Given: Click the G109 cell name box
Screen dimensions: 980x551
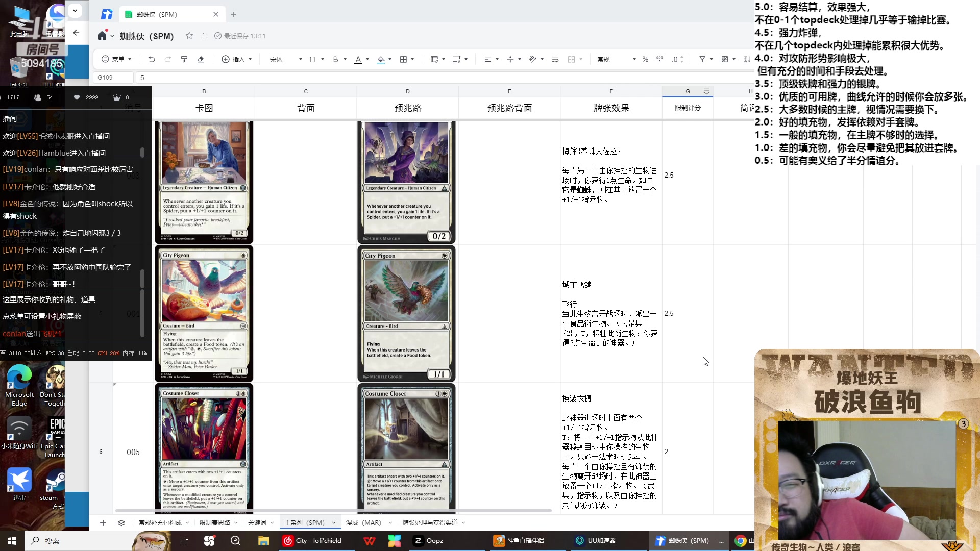Looking at the screenshot, I should click(113, 78).
